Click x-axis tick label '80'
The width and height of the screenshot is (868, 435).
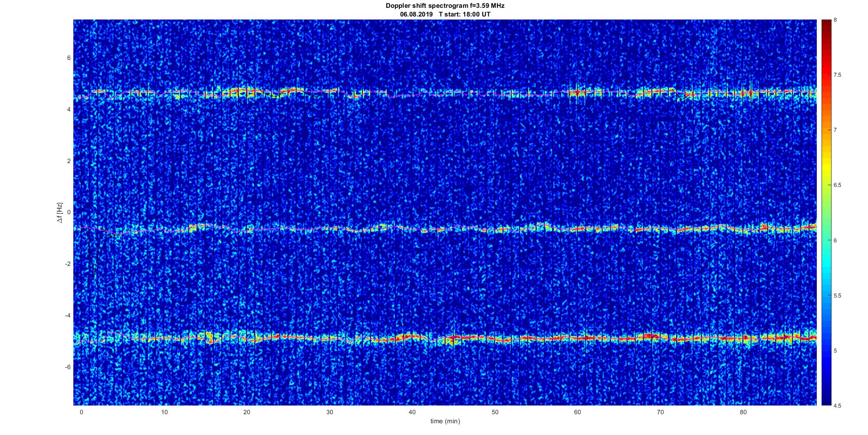click(x=743, y=412)
